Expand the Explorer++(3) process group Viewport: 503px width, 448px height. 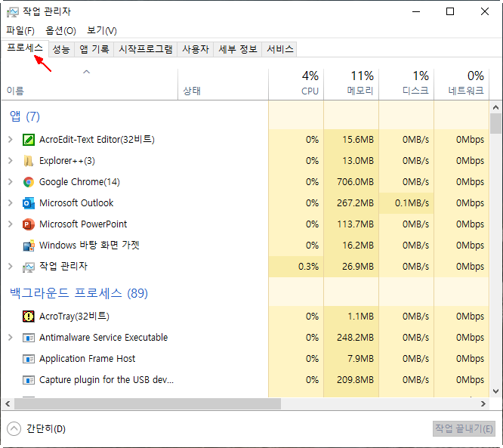pos(11,160)
